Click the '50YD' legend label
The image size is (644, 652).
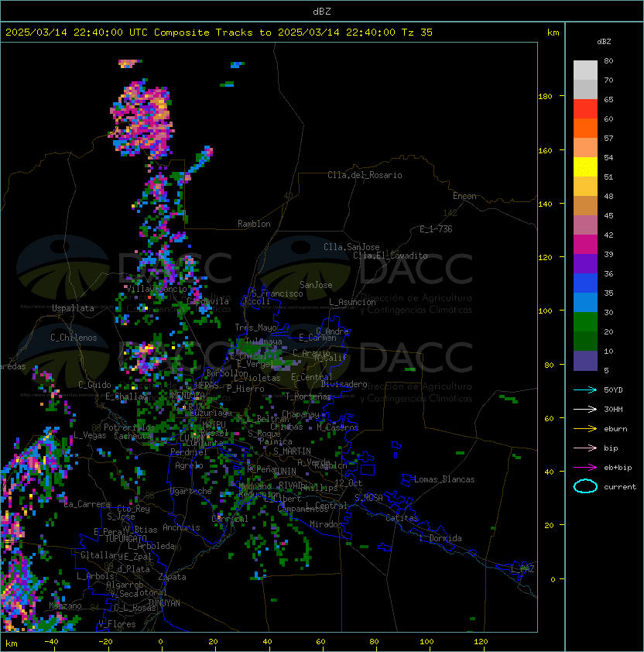tap(613, 389)
